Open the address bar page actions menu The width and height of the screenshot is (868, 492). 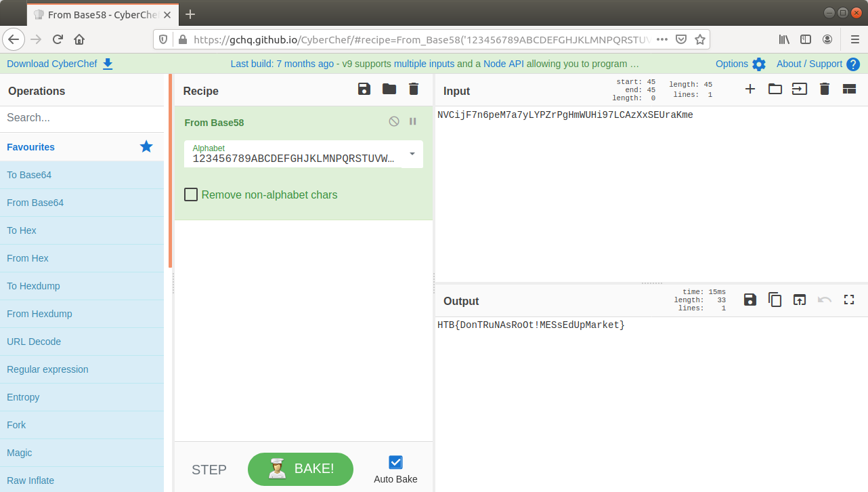point(662,39)
